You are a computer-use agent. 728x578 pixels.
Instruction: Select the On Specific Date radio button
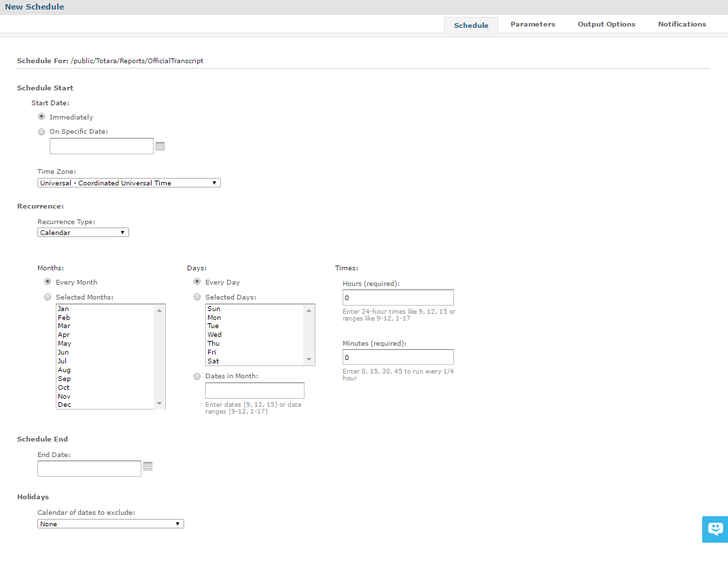(42, 132)
